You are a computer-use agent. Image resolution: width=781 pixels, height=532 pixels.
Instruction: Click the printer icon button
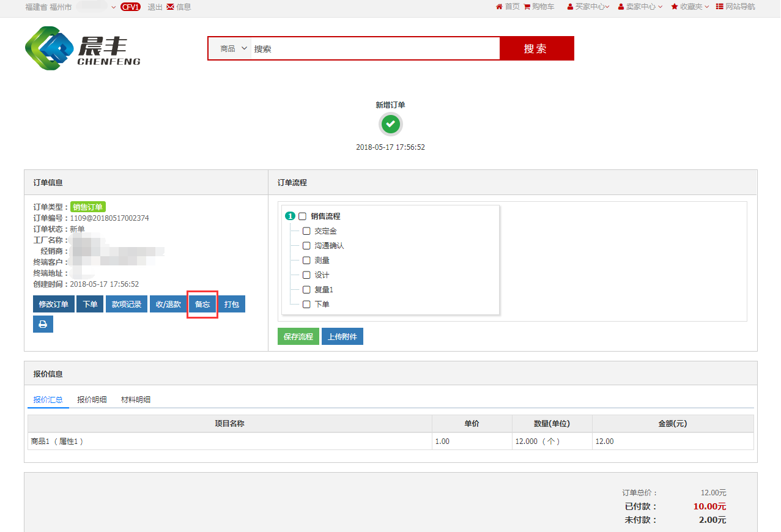(x=43, y=324)
